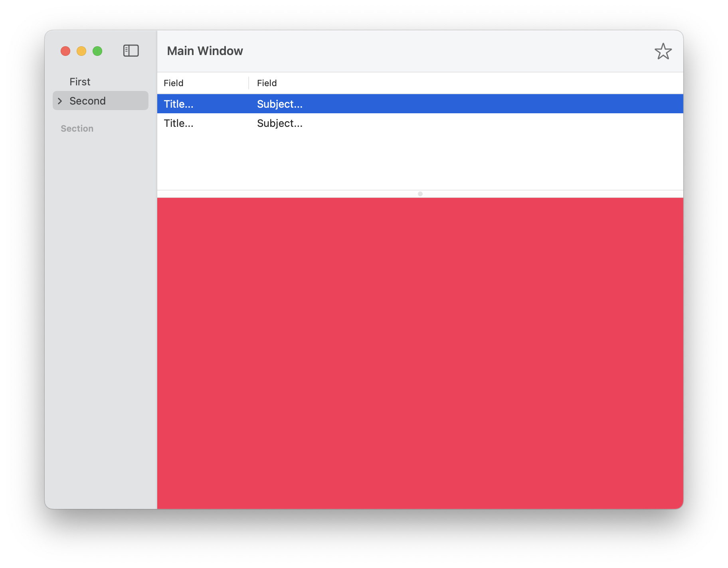Screen dimensions: 728x568
Task: Select First in the sidebar
Action: [x=80, y=82]
